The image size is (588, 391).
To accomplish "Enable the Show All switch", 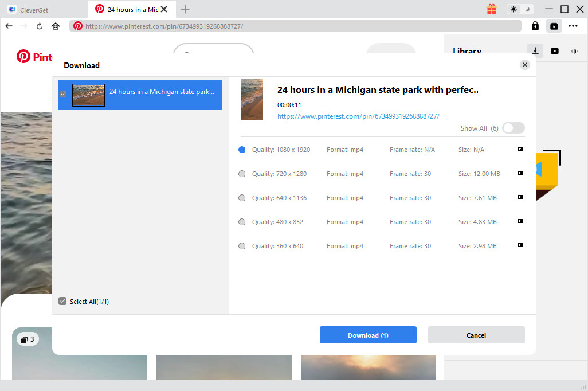I will coord(513,127).
